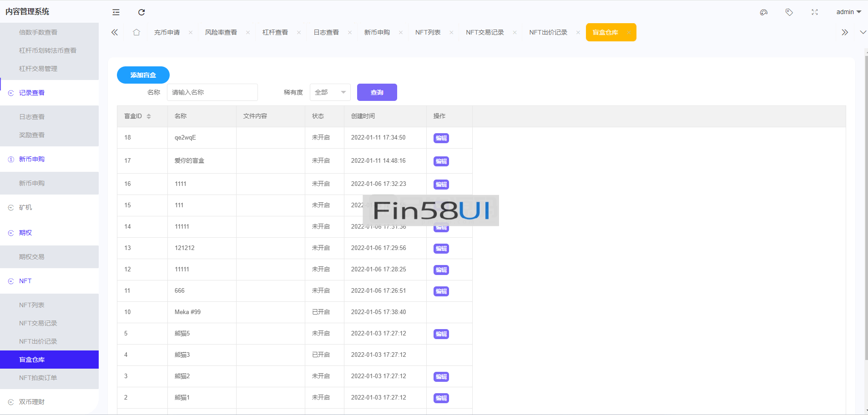Close the 充币申请 tab
868x415 pixels.
tap(191, 32)
